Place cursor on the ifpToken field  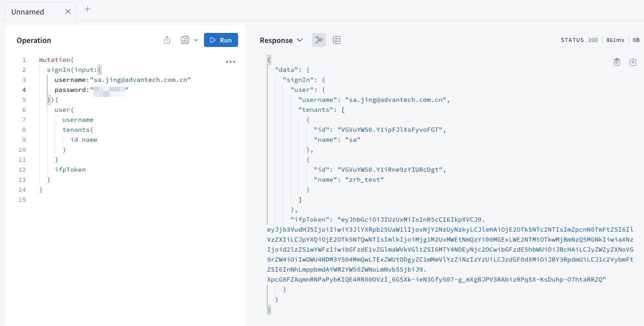click(x=70, y=169)
